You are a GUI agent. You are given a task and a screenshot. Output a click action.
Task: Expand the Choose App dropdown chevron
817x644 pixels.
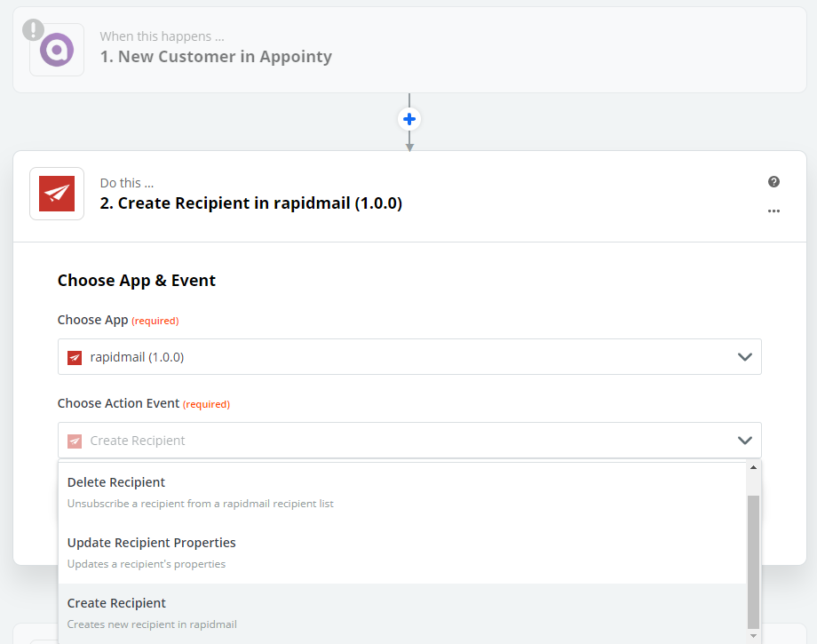point(744,357)
